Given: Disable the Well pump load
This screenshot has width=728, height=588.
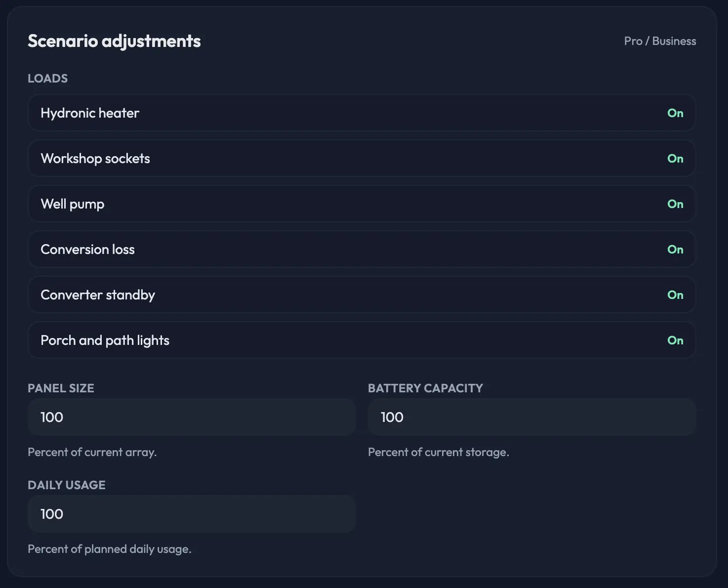Looking at the screenshot, I should (x=362, y=204).
